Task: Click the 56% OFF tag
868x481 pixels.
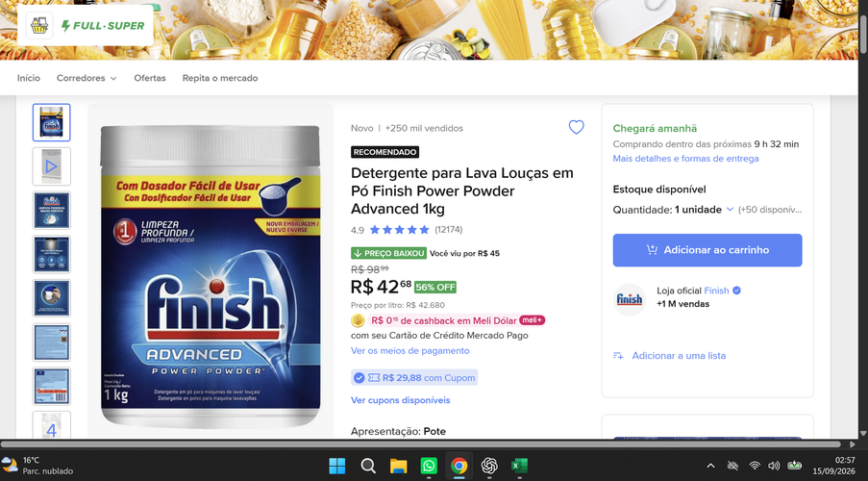Action: pos(435,287)
